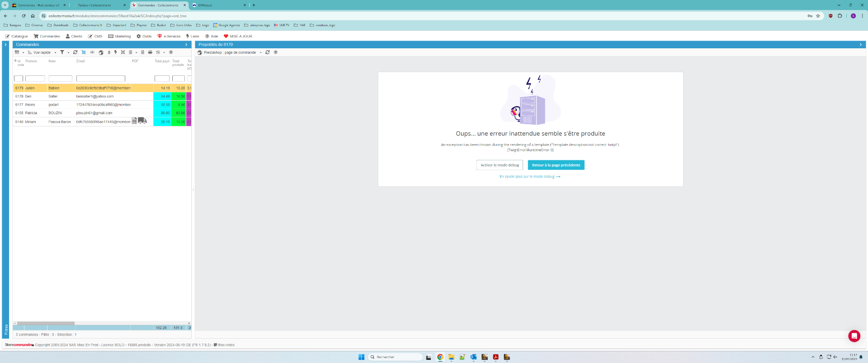Click the MISE A JOUR update item
Screen dimensions: 868x363
(238, 36)
